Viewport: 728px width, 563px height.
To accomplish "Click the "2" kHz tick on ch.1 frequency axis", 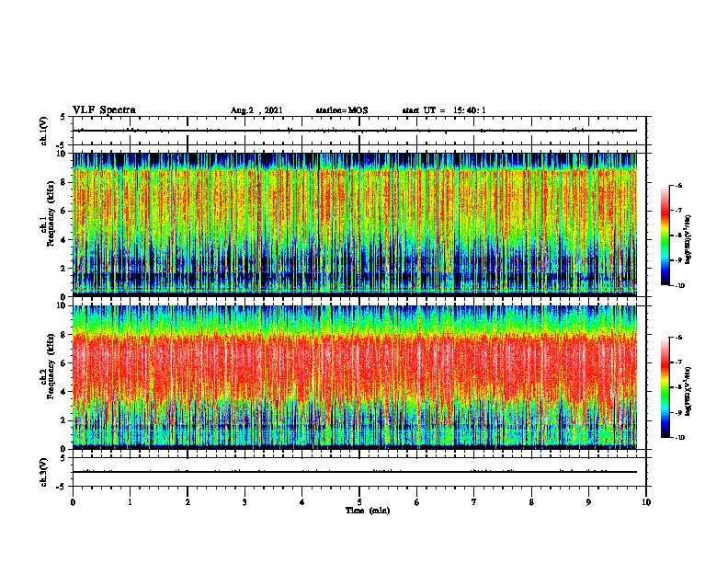I will click(x=64, y=268).
